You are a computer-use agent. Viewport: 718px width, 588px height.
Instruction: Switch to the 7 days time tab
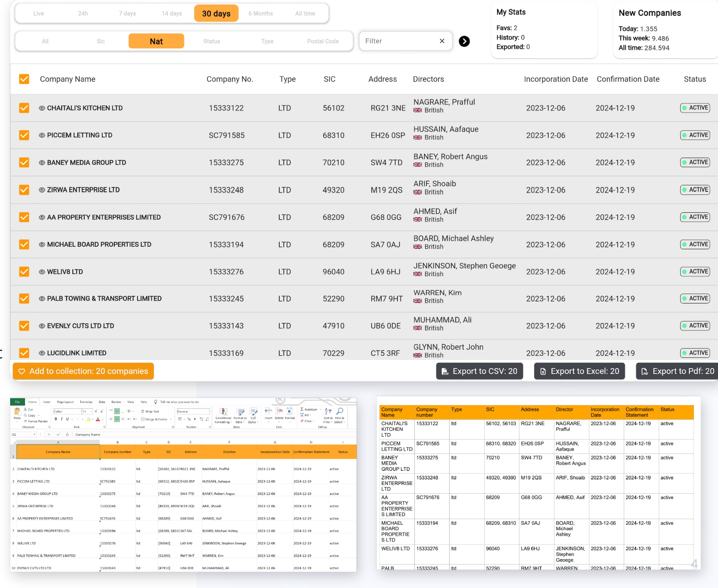[x=127, y=14]
